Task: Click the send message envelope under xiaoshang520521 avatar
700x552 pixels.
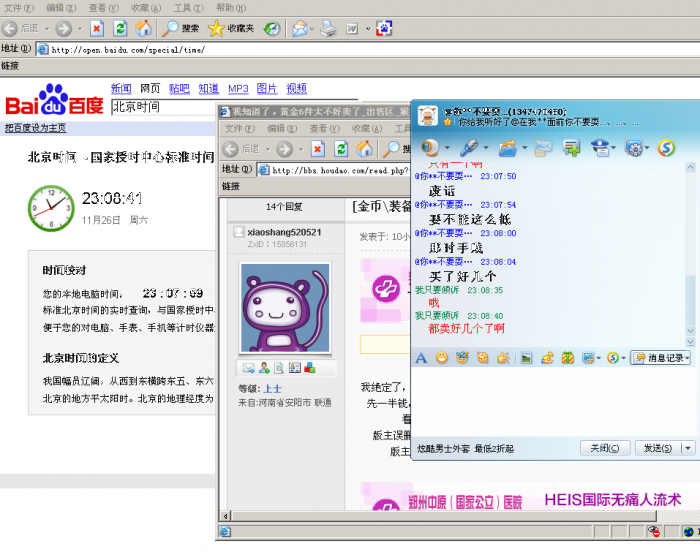Action: pos(249,368)
